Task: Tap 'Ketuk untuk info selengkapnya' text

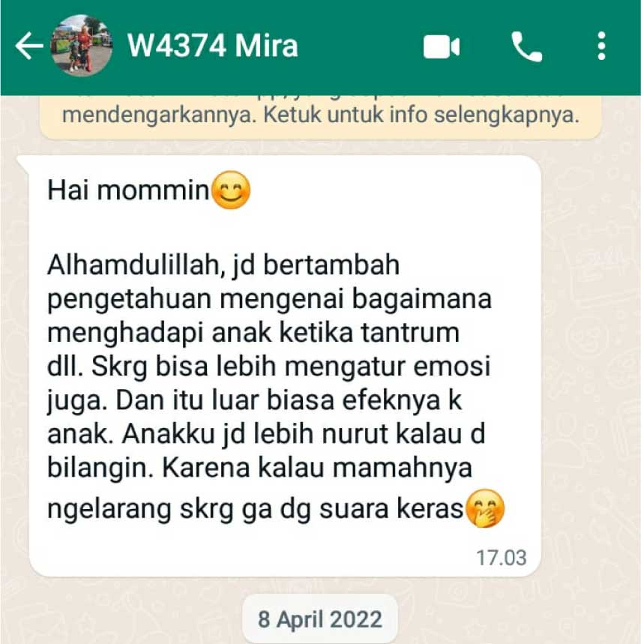Action: coord(421,115)
